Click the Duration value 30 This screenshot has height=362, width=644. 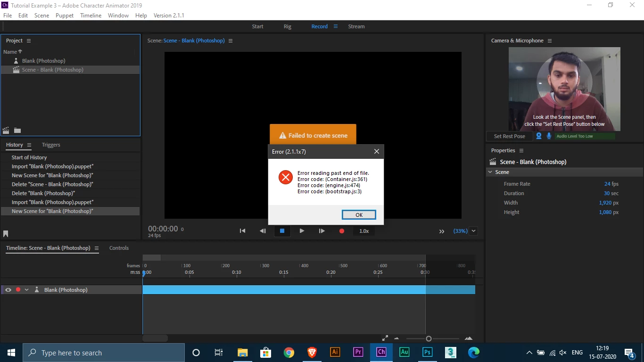[607, 193]
